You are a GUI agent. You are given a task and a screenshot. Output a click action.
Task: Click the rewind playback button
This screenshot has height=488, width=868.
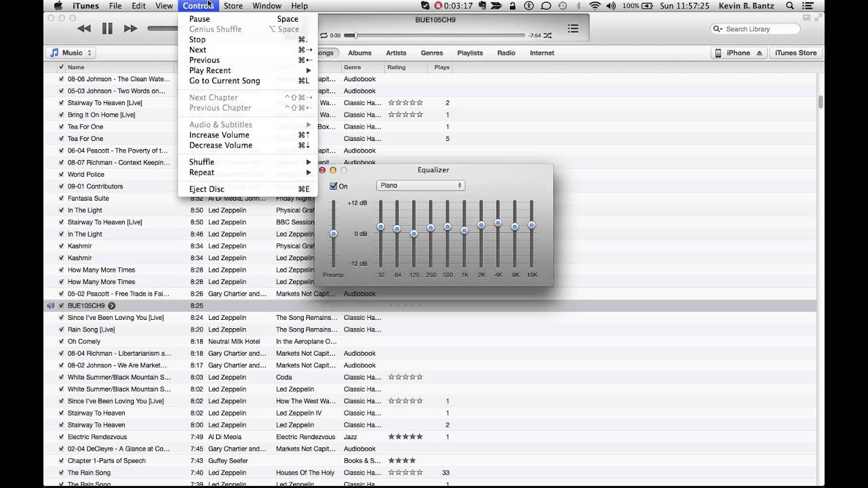pos(84,28)
